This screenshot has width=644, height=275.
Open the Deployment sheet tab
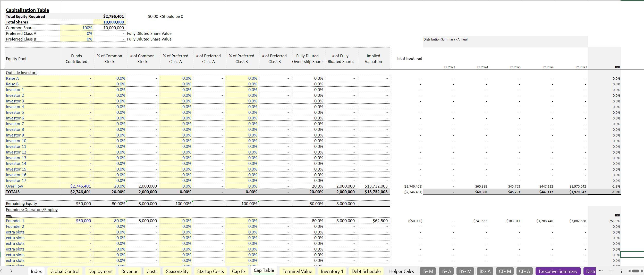pos(100,271)
